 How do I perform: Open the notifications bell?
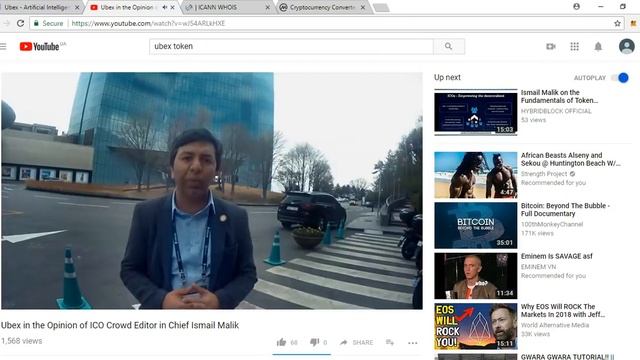[x=598, y=47]
